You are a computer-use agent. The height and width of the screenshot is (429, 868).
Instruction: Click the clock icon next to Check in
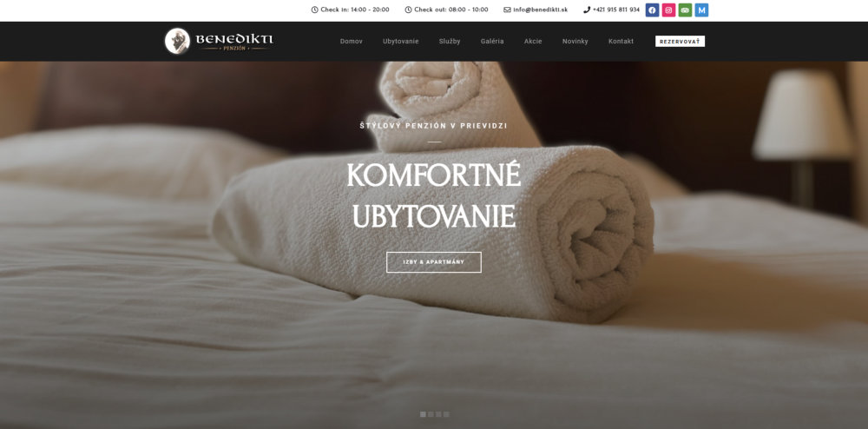tap(314, 10)
